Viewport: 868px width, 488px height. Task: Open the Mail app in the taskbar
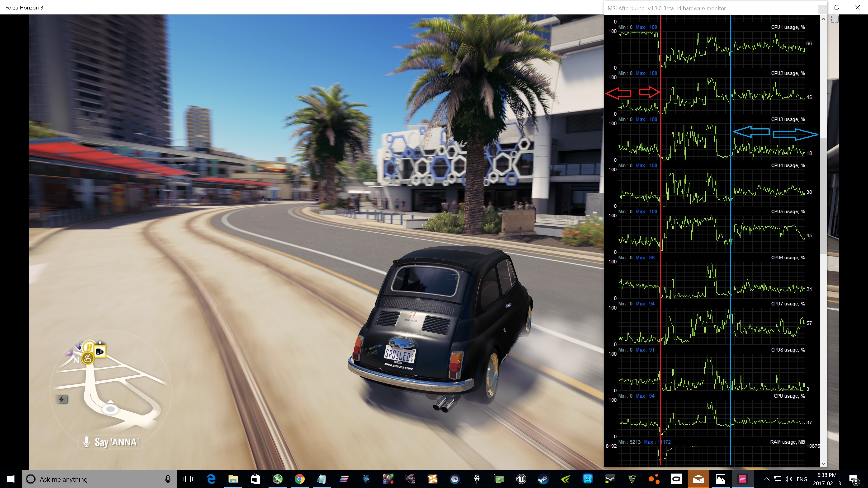coord(698,479)
